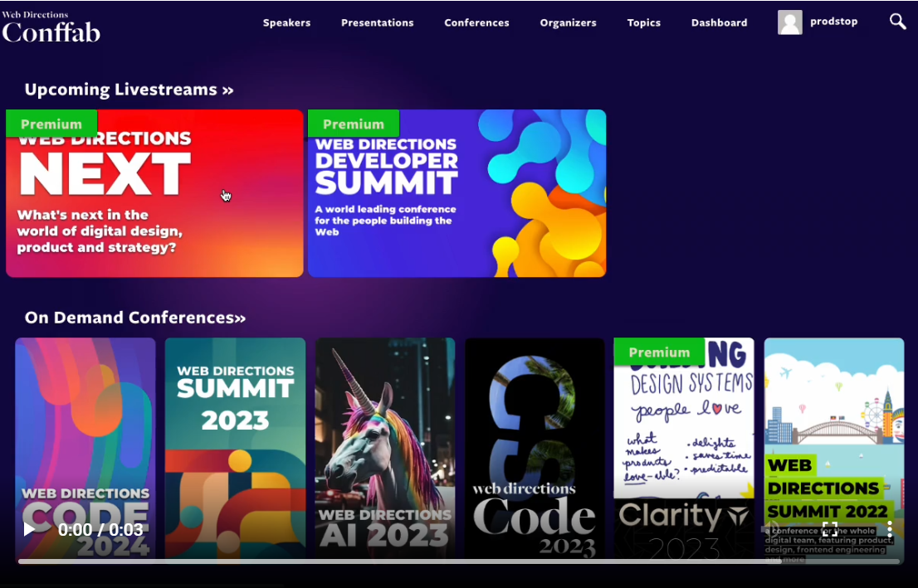918x588 pixels.
Task: Open the prodstop username link
Action: [833, 22]
